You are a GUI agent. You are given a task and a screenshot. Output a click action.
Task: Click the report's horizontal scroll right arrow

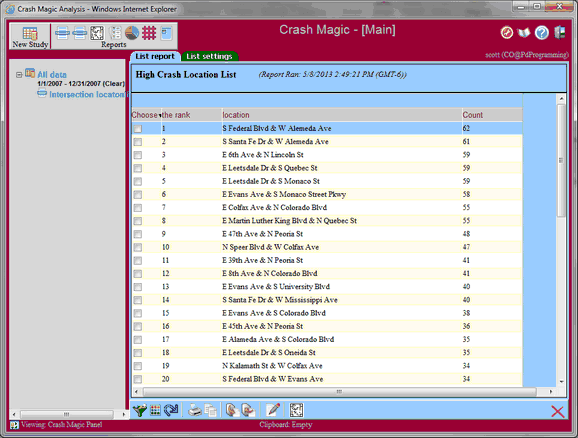click(x=551, y=392)
